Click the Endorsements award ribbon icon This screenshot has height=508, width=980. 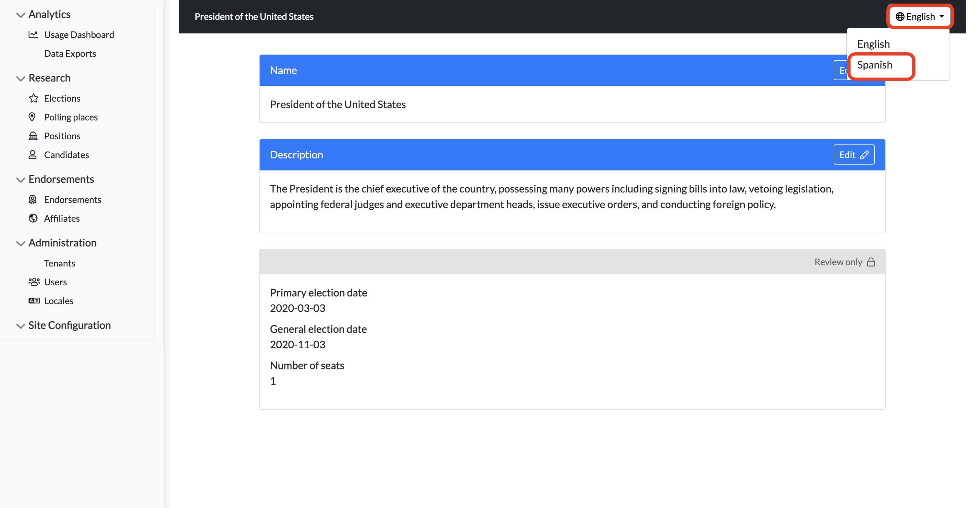pos(33,199)
